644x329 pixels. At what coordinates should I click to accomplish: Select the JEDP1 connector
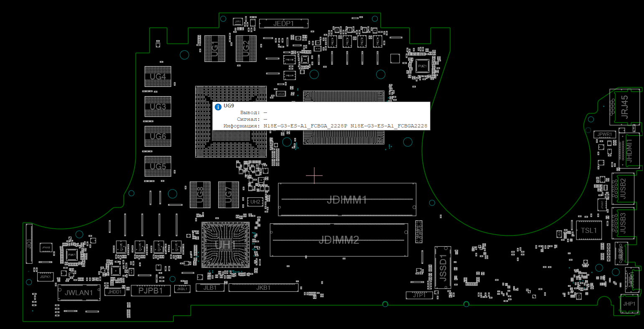click(x=284, y=23)
